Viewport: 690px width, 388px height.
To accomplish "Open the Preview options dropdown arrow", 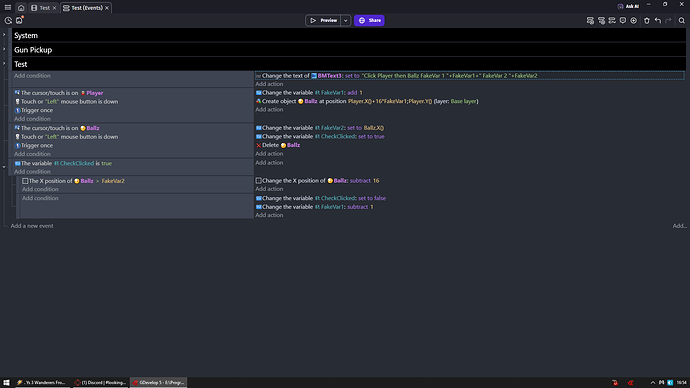I will [x=345, y=20].
